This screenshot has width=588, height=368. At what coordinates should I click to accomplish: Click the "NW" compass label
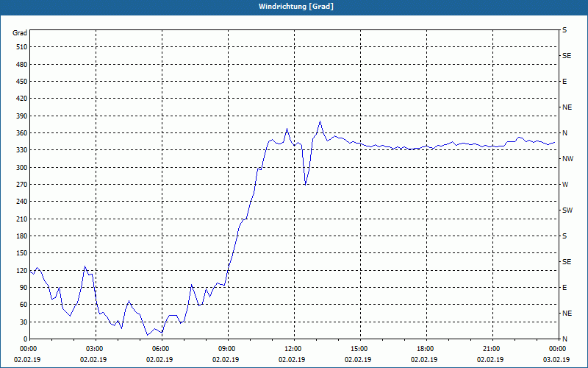(567, 159)
